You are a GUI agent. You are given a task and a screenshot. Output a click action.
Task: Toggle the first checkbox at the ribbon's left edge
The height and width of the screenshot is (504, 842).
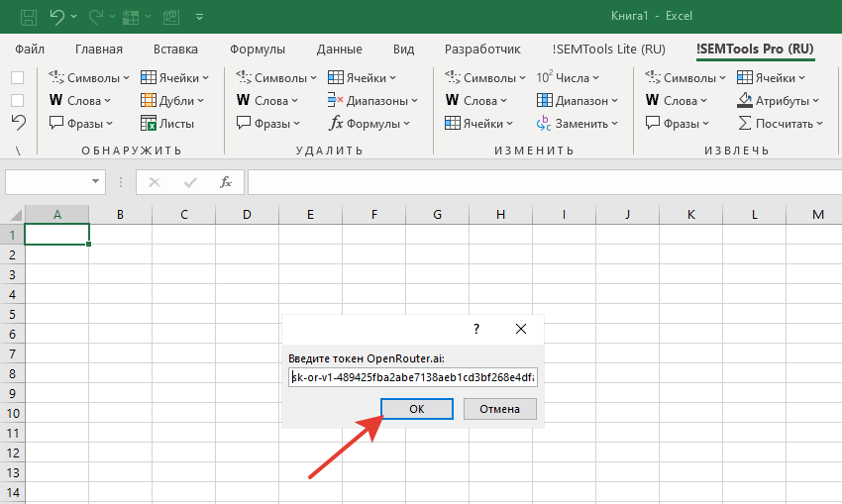(17, 78)
